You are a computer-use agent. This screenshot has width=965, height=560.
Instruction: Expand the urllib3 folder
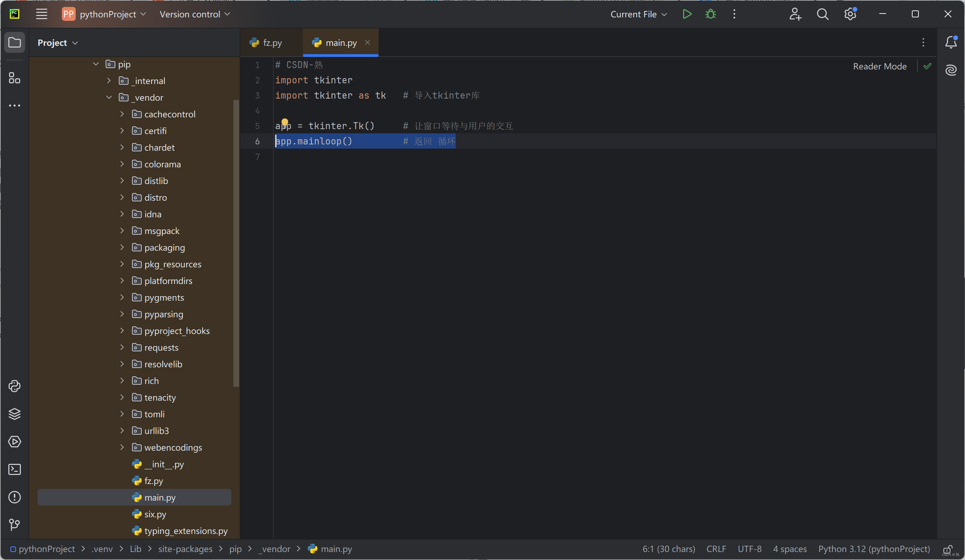[122, 431]
